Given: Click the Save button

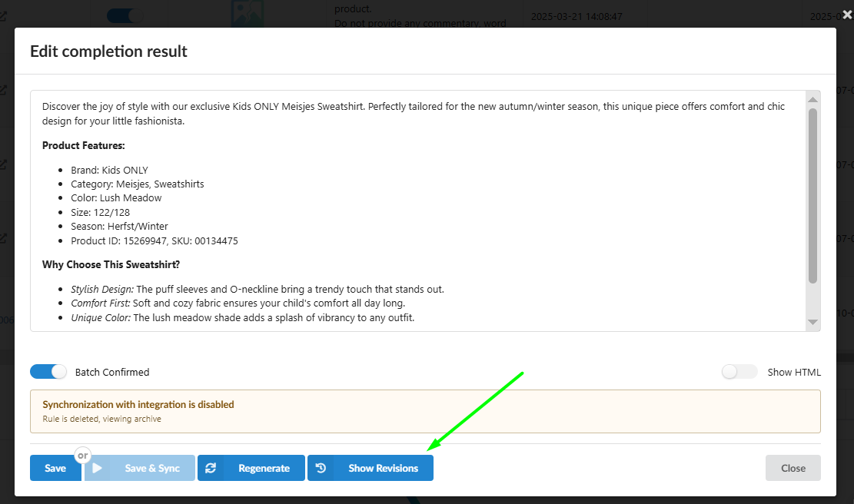Looking at the screenshot, I should pyautogui.click(x=55, y=467).
